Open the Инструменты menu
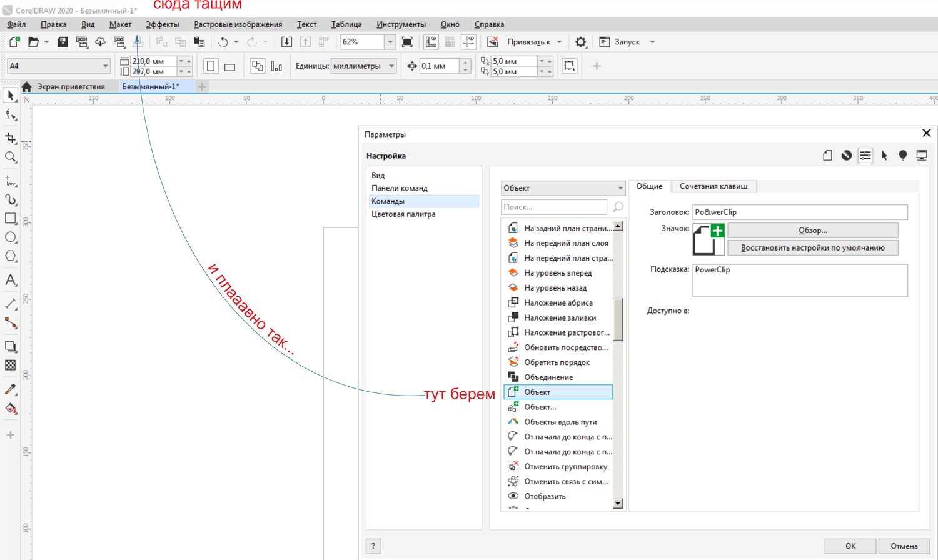The height and width of the screenshot is (560, 938). coord(401,24)
